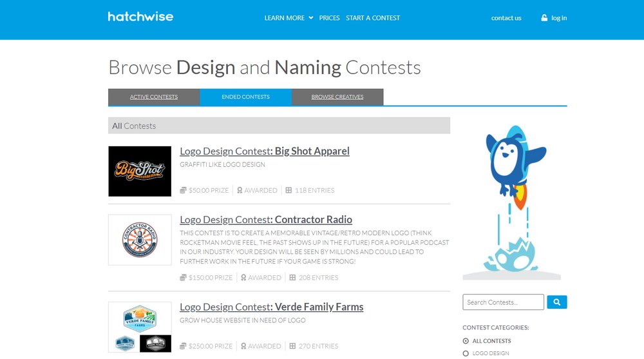Click the Verde Family Farms thumbnail
This screenshot has height=359, width=644.
140,327
